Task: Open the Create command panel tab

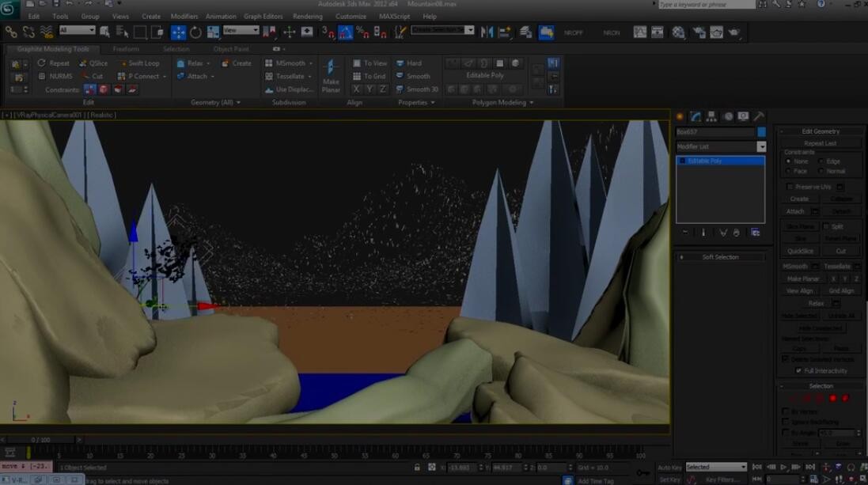Action: [680, 116]
